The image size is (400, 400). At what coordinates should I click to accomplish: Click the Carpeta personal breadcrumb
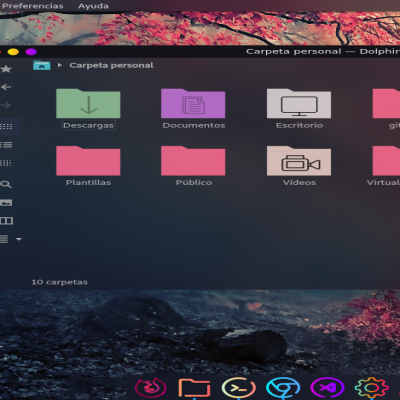tap(111, 65)
